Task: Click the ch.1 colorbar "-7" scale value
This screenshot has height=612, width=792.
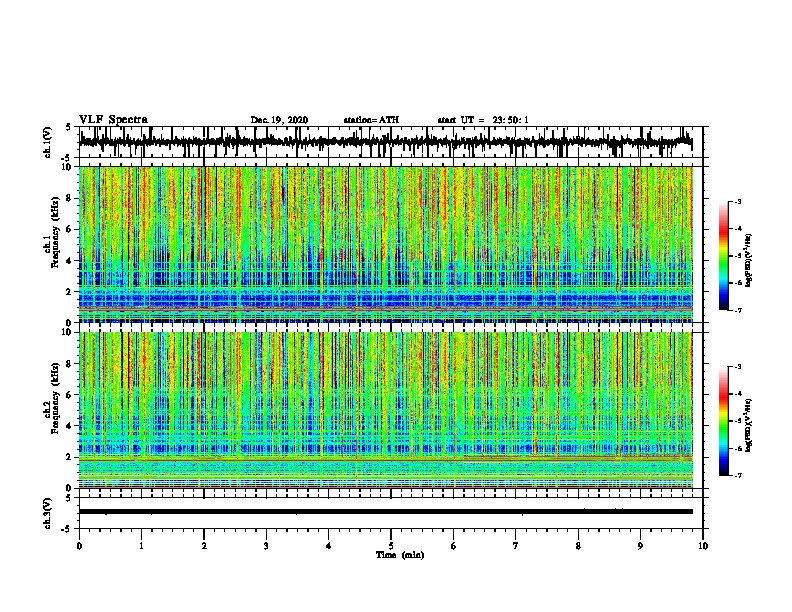Action: click(x=738, y=310)
